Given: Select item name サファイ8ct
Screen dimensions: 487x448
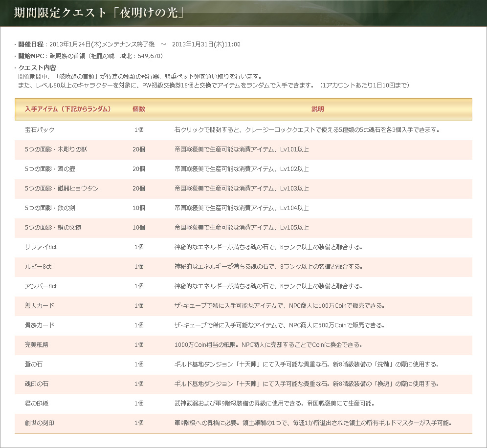Looking at the screenshot, I should [x=41, y=247].
